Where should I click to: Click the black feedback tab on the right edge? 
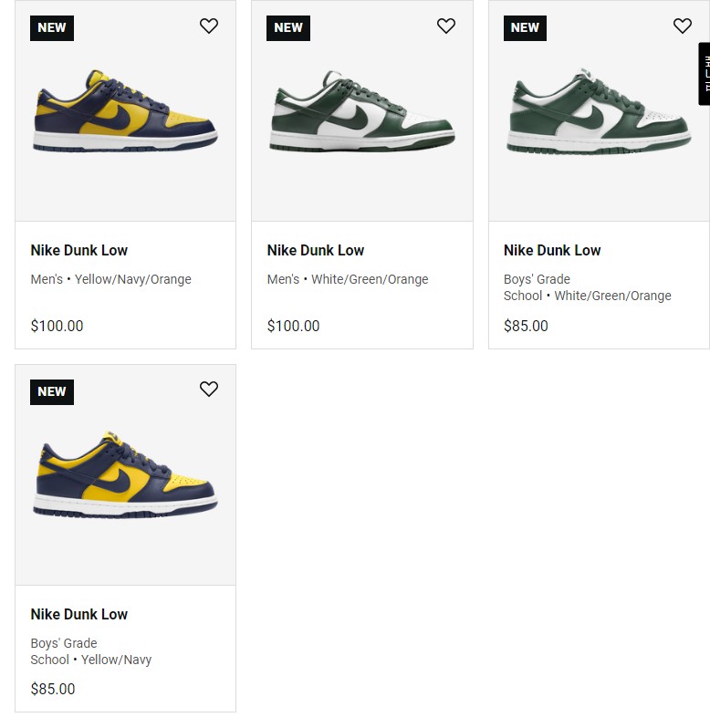(x=705, y=74)
